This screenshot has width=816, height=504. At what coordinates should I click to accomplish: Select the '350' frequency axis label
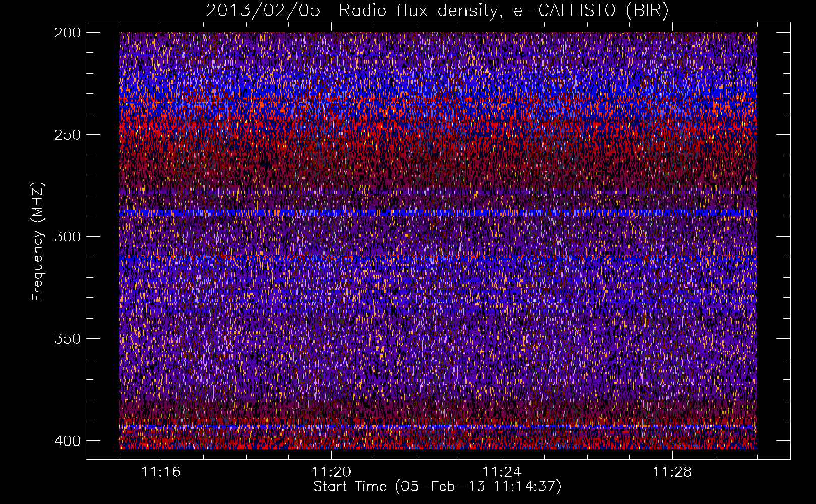(67, 338)
